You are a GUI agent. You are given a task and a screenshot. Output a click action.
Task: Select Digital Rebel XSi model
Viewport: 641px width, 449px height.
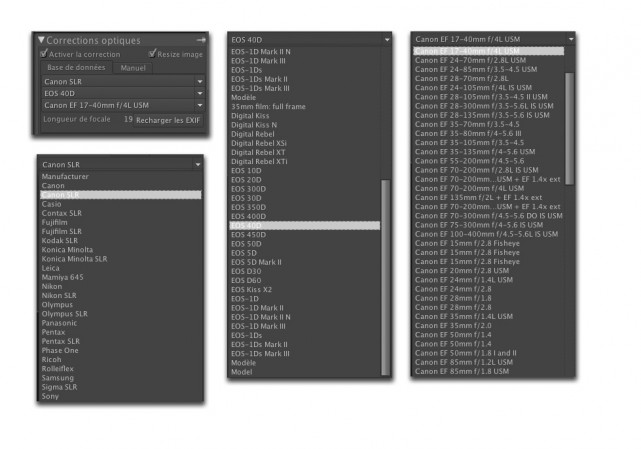coord(259,143)
